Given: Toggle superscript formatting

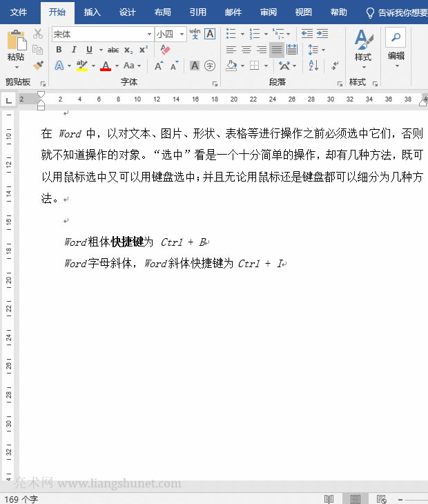Looking at the screenshot, I should point(144,50).
